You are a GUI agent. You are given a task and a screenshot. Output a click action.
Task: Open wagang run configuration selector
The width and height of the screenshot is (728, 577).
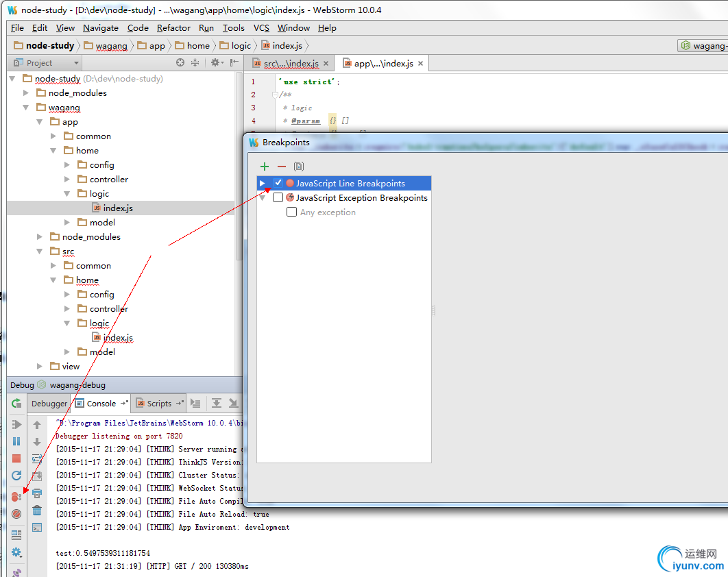coord(703,45)
